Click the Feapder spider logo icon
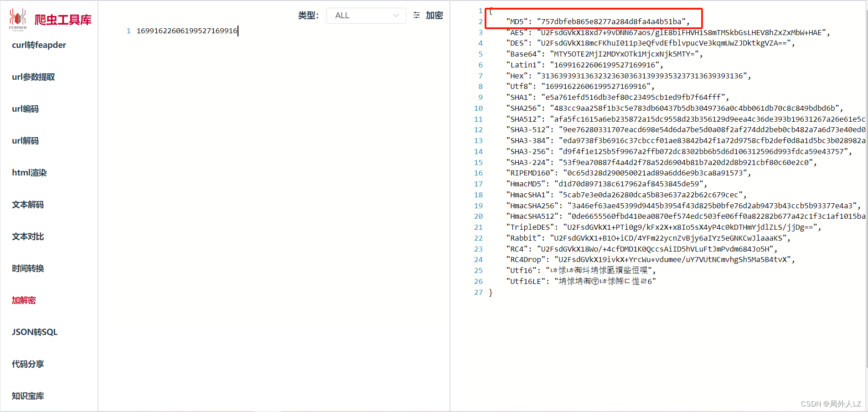This screenshot has width=868, height=412. coord(18,19)
